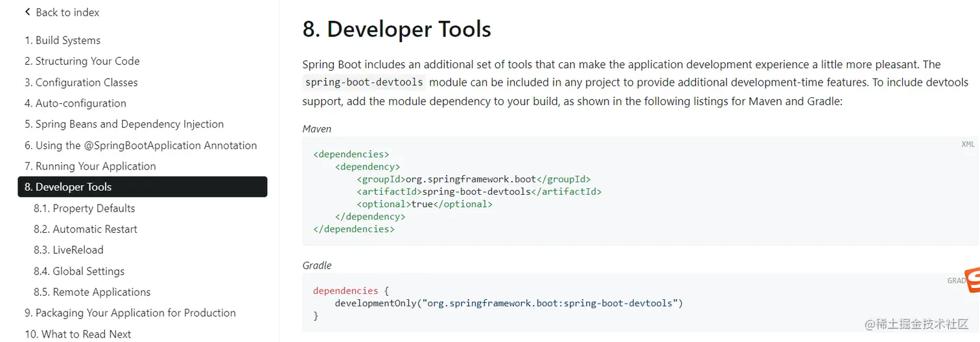Open 9. Packaging Your Application for Production
The height and width of the screenshot is (342, 980).
[130, 313]
